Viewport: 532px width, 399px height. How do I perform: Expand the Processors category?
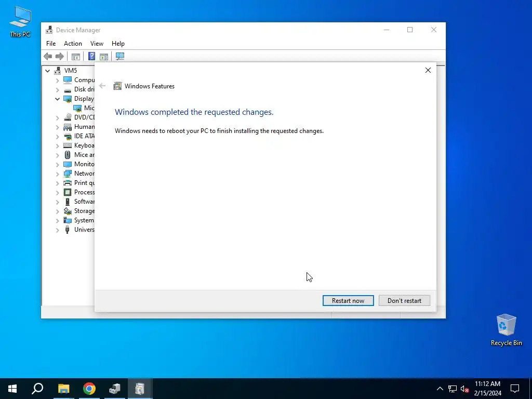tap(57, 193)
